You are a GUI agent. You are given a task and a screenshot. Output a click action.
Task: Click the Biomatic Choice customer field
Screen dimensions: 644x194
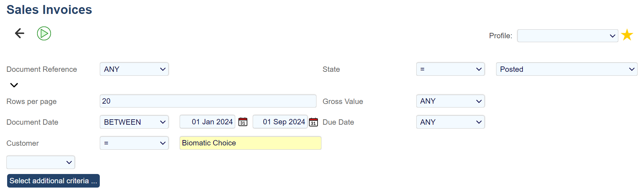(x=250, y=143)
